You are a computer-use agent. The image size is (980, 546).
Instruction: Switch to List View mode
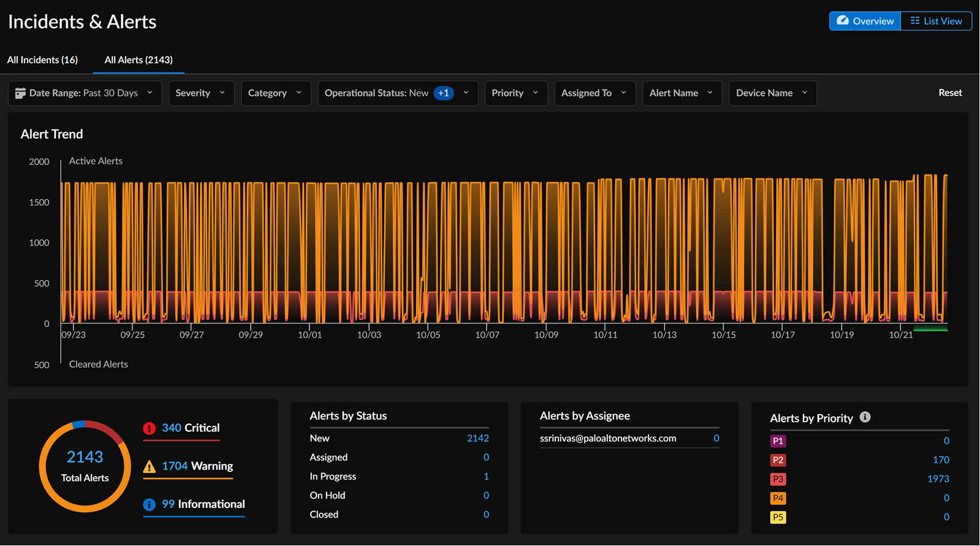click(936, 21)
